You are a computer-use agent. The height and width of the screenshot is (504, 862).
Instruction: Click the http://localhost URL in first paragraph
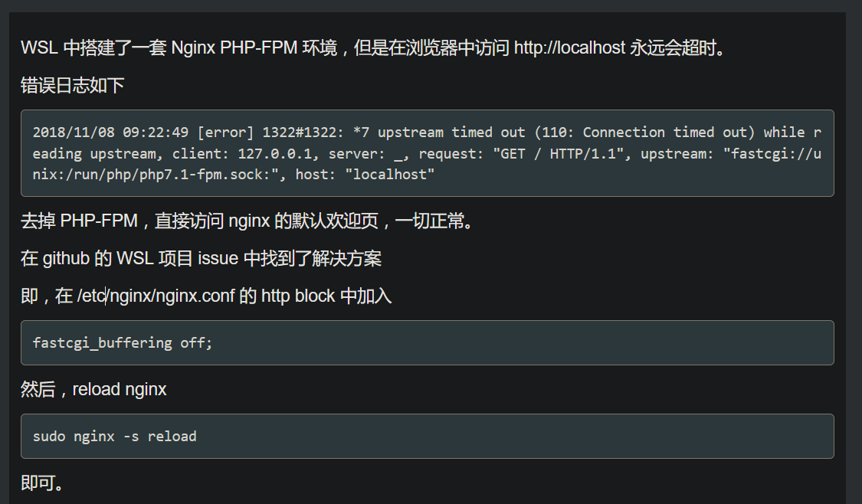[569, 47]
